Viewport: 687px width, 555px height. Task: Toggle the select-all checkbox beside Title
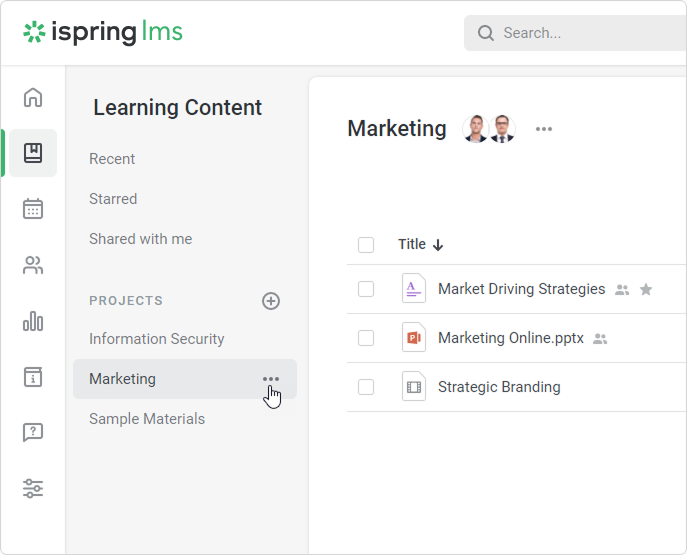click(x=366, y=245)
